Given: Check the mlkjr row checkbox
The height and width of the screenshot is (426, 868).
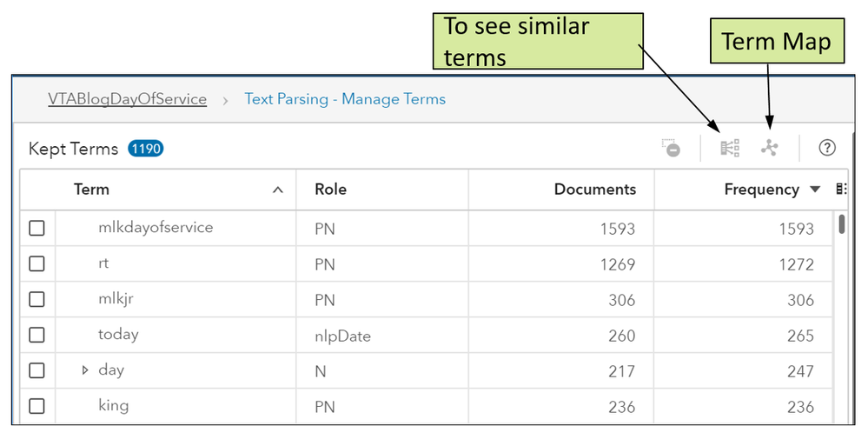Looking at the screenshot, I should tap(36, 299).
